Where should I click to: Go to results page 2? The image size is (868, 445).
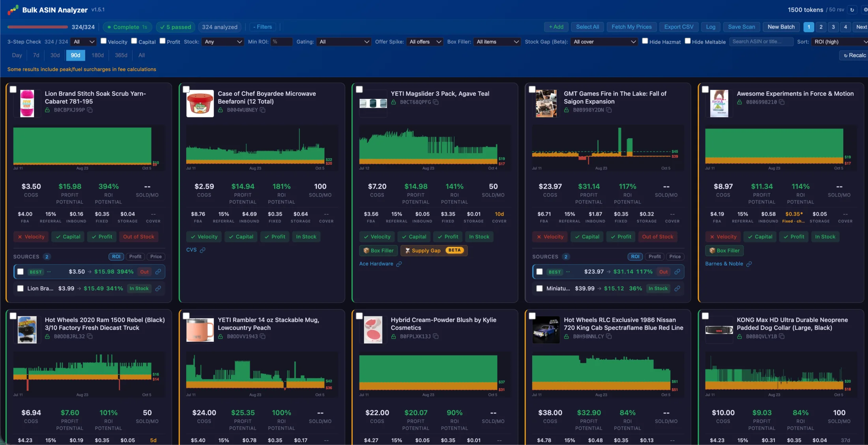(x=821, y=27)
